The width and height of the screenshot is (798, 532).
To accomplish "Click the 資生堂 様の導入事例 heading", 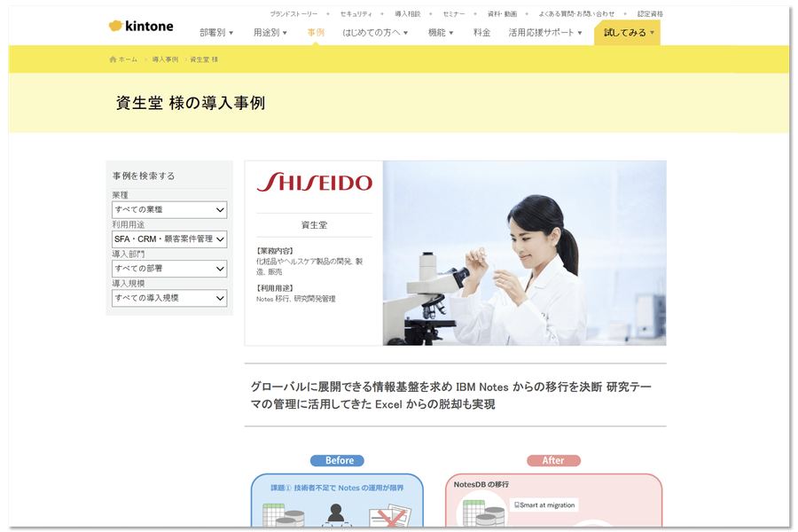I will [191, 104].
